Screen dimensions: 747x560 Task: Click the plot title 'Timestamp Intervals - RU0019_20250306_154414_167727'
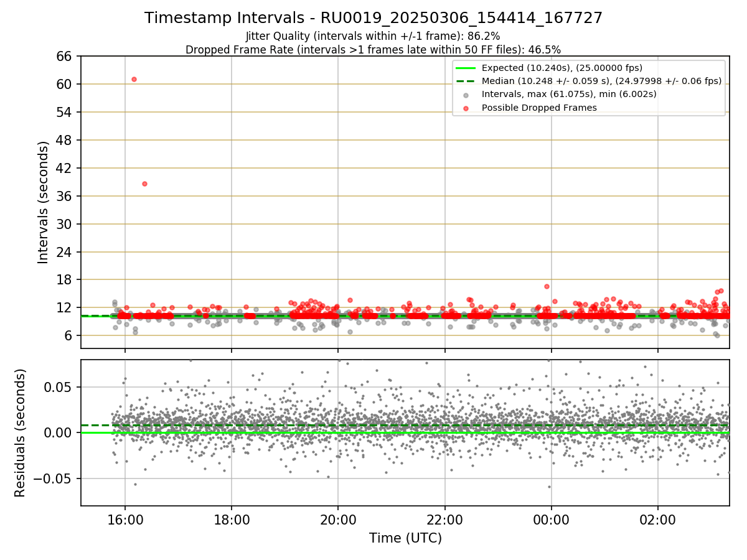click(374, 18)
